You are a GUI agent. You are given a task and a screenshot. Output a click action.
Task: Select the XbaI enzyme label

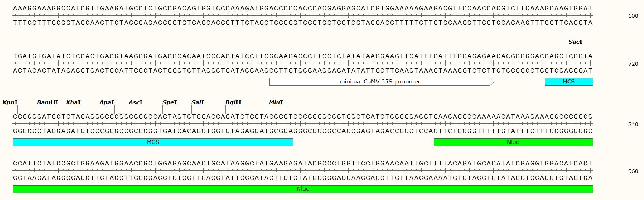[73, 102]
